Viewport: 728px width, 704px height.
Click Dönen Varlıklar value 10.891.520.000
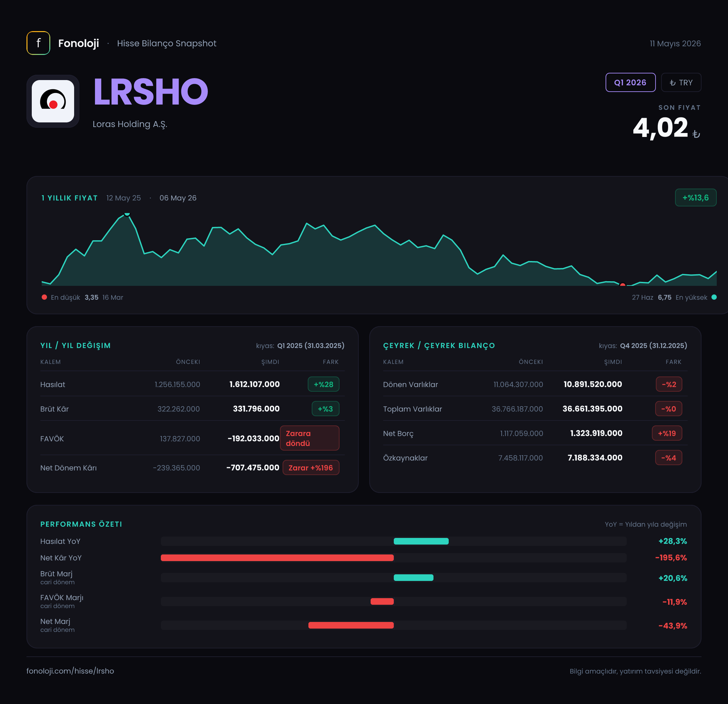pos(593,384)
